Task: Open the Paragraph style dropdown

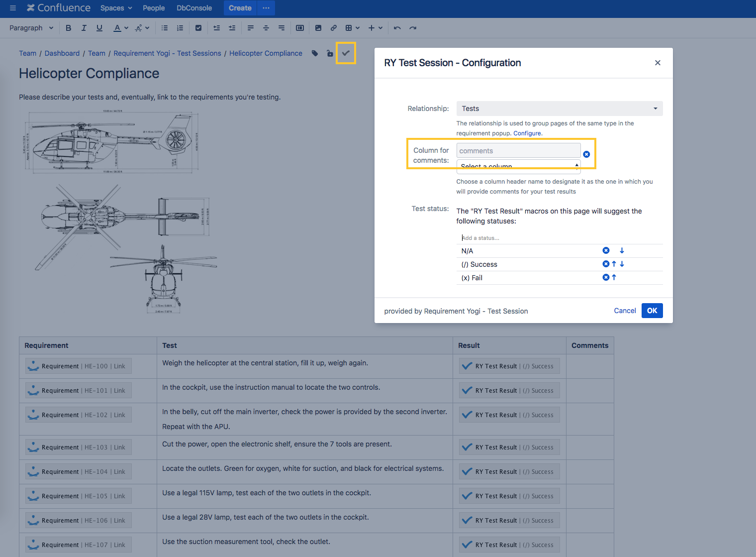Action: coord(31,28)
